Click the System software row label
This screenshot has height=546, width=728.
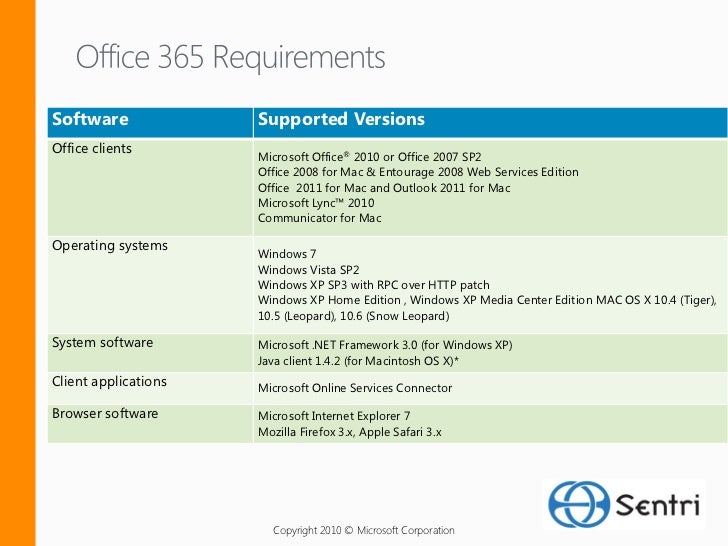(x=103, y=343)
